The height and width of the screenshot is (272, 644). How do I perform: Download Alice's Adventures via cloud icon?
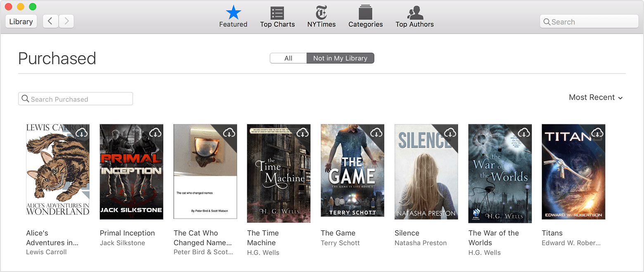point(82,132)
